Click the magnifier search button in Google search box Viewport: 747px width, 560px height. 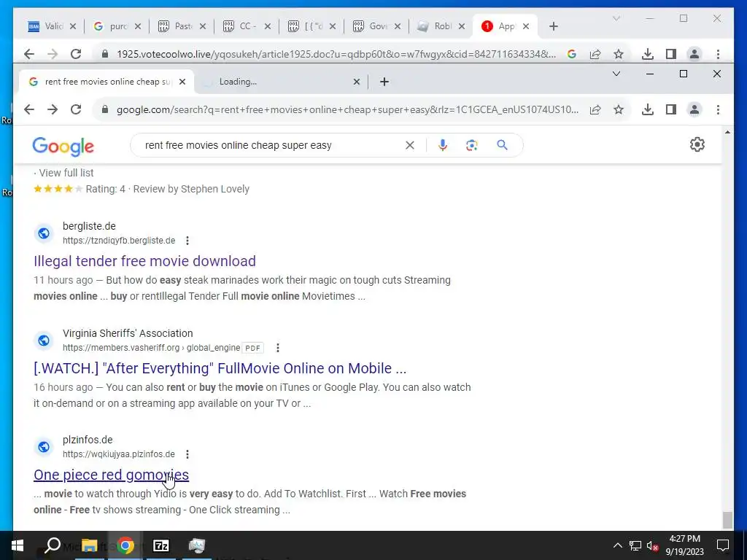pyautogui.click(x=502, y=145)
